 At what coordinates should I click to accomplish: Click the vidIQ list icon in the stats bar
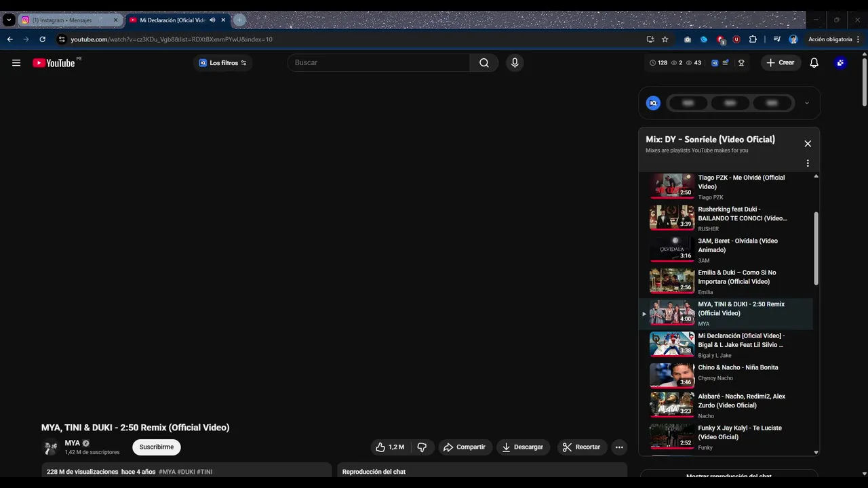coord(726,63)
